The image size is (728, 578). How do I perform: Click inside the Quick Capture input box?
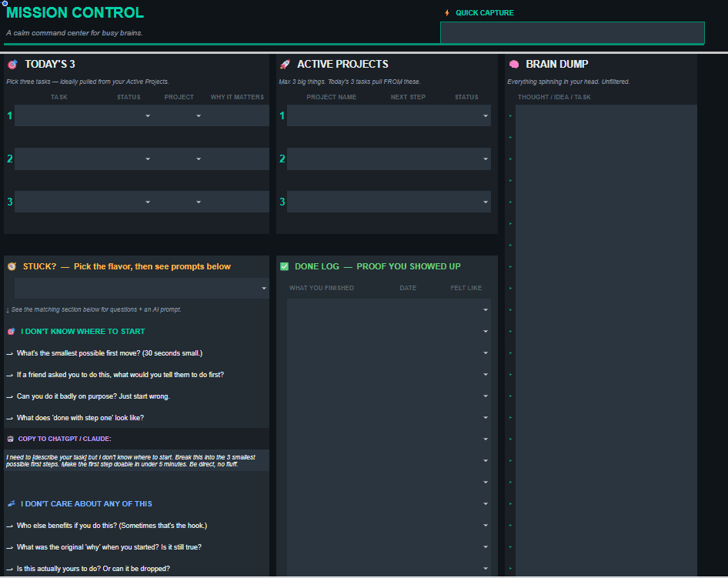[573, 32]
